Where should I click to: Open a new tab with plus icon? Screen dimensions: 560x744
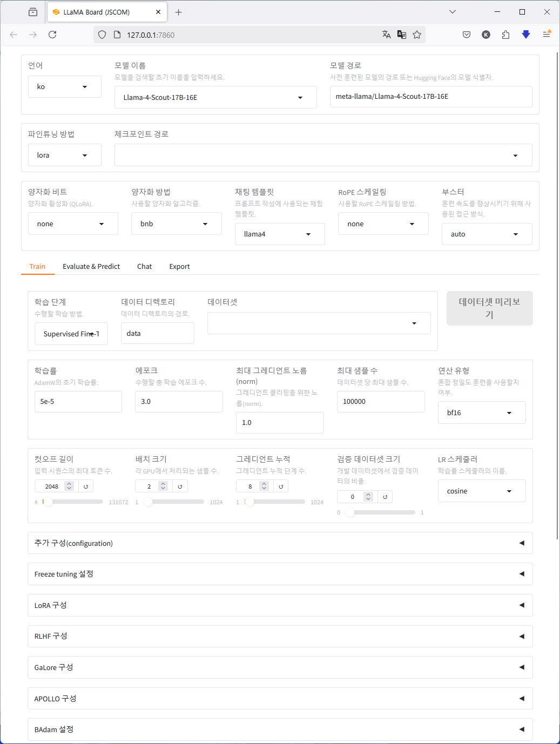(x=179, y=12)
